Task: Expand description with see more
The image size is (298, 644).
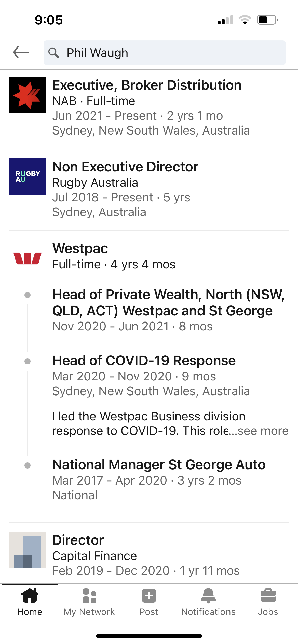Action: [x=263, y=431]
